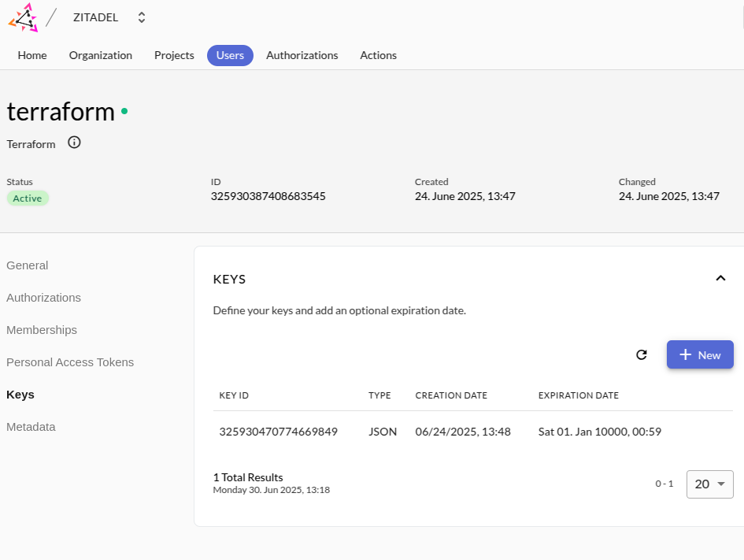This screenshot has height=560, width=744.
Task: Open Memberships in the sidebar
Action: [x=42, y=330]
